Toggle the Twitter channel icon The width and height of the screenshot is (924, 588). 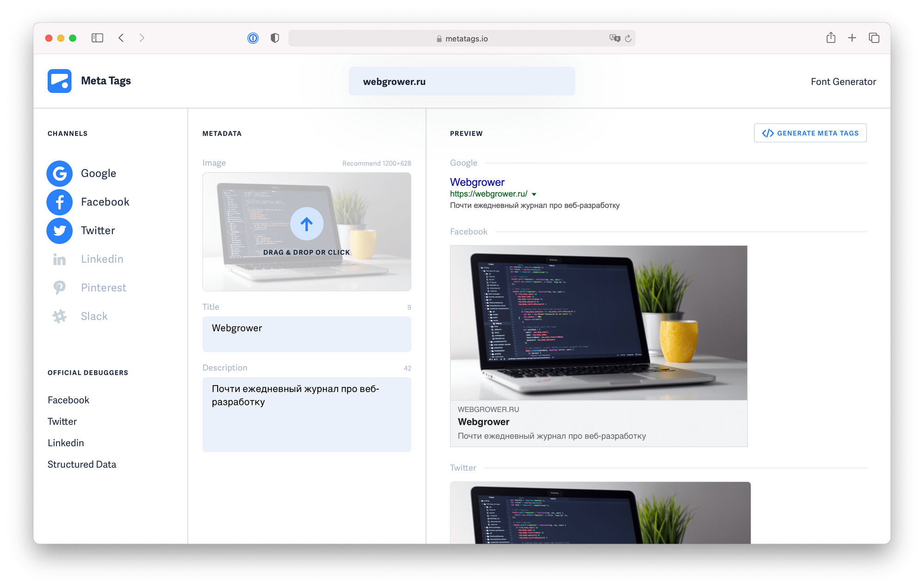point(60,231)
